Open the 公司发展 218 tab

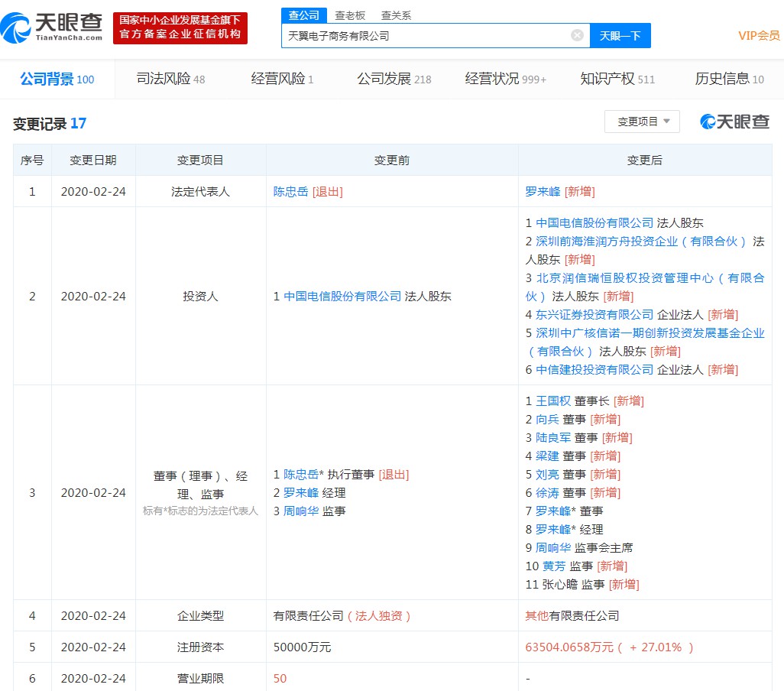coord(394,79)
